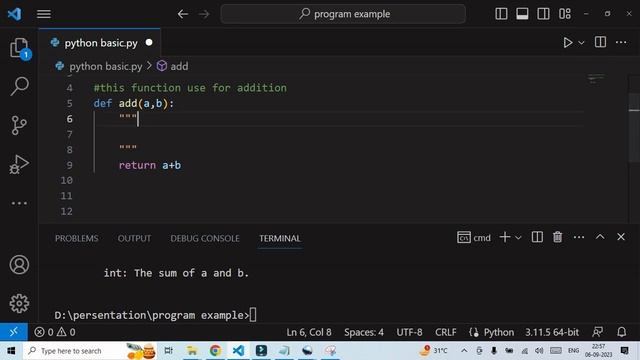Kill terminal with trash icon
This screenshot has height=360, width=640.
click(558, 237)
